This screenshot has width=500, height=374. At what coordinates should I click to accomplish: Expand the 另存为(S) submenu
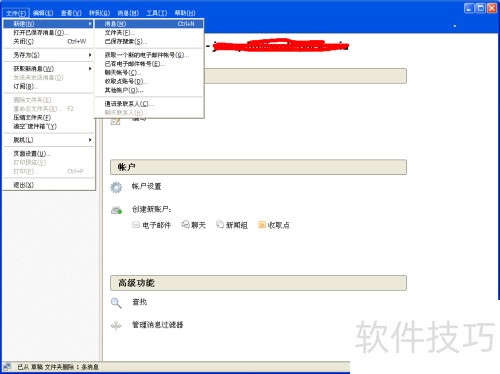49,55
